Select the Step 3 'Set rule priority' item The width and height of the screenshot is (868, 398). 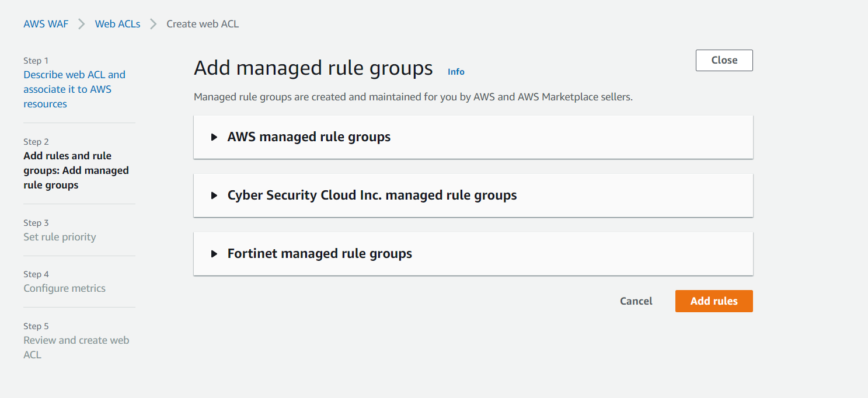click(x=60, y=237)
